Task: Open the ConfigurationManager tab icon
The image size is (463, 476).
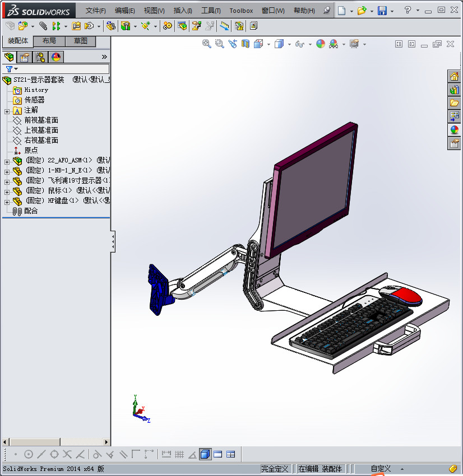Action: (x=40, y=57)
